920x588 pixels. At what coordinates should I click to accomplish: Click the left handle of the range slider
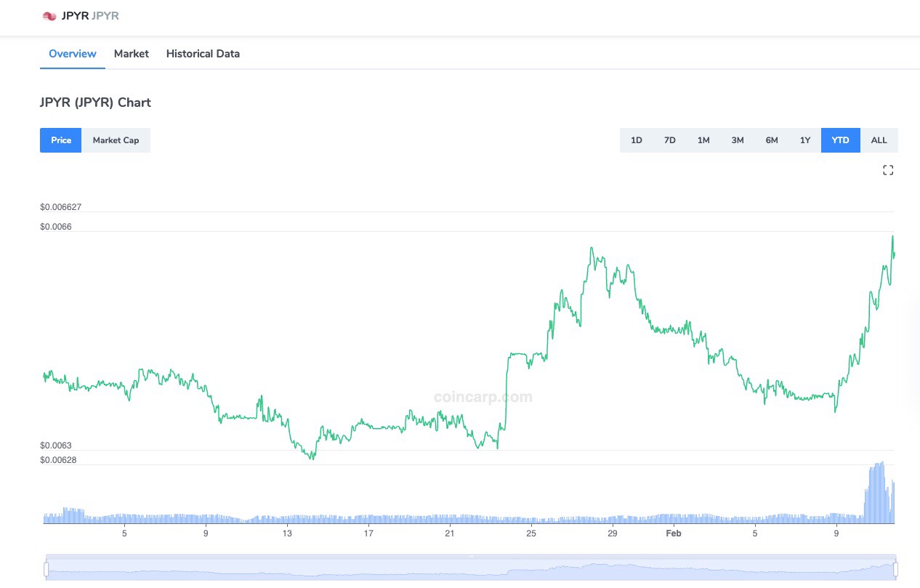(x=46, y=569)
